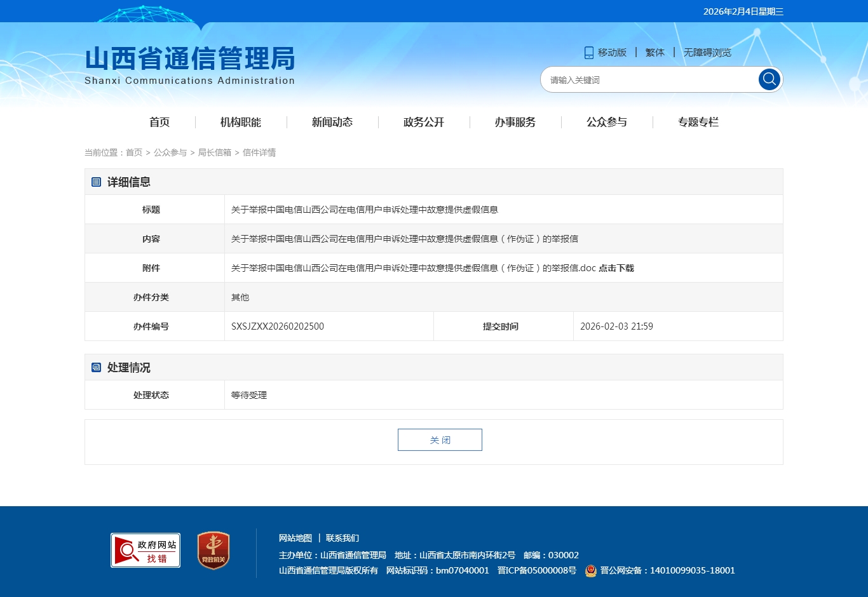Open the 网站地图 footer link

295,538
